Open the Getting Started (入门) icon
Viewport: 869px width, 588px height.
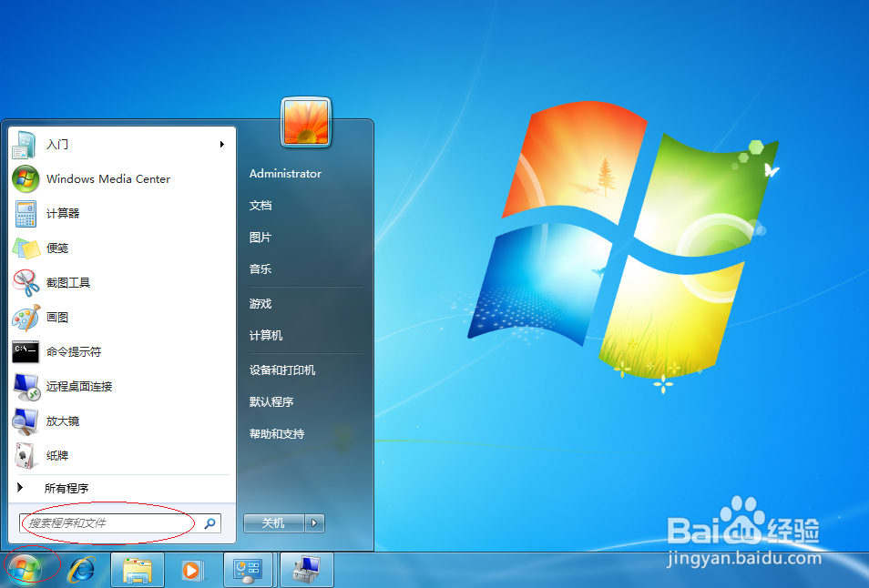pos(25,145)
